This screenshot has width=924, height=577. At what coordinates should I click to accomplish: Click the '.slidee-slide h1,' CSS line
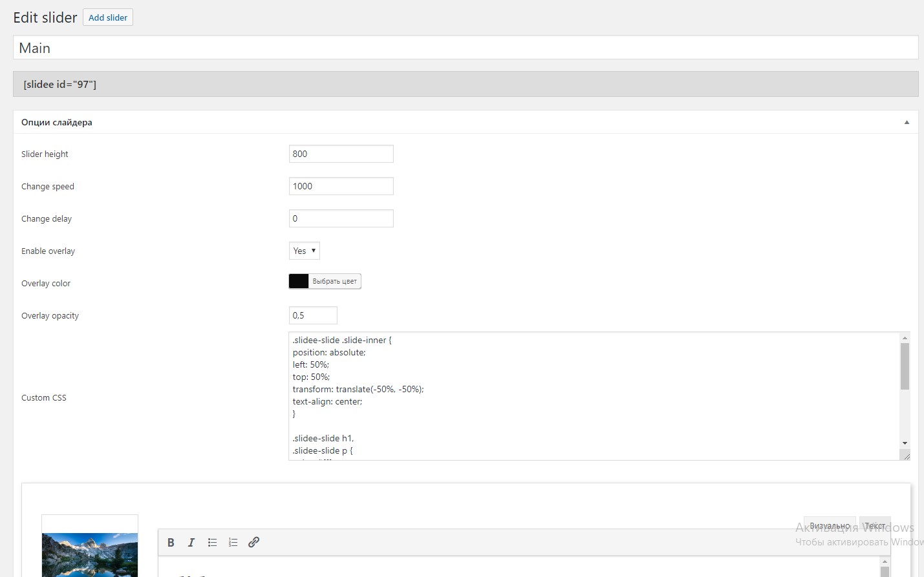[x=323, y=438]
